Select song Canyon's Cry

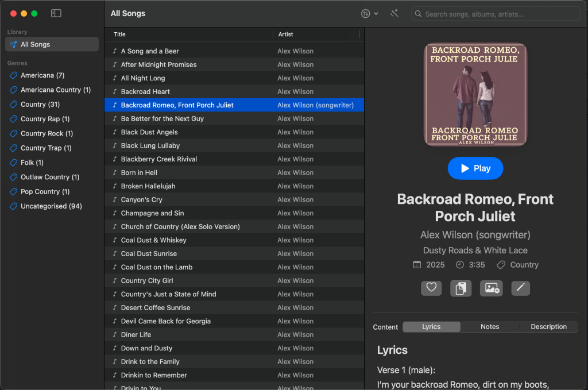coord(234,199)
